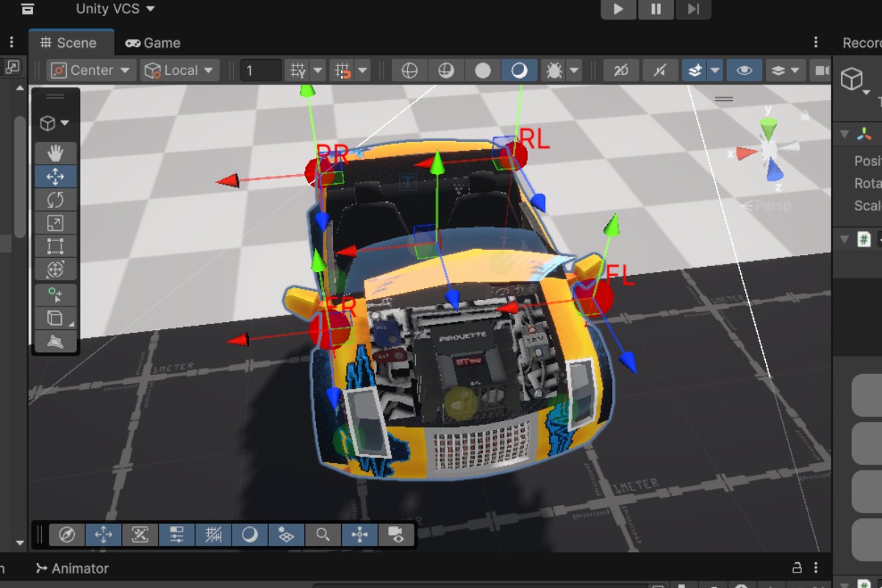882x588 pixels.
Task: Click the search magnifier overlay icon
Action: (x=323, y=534)
